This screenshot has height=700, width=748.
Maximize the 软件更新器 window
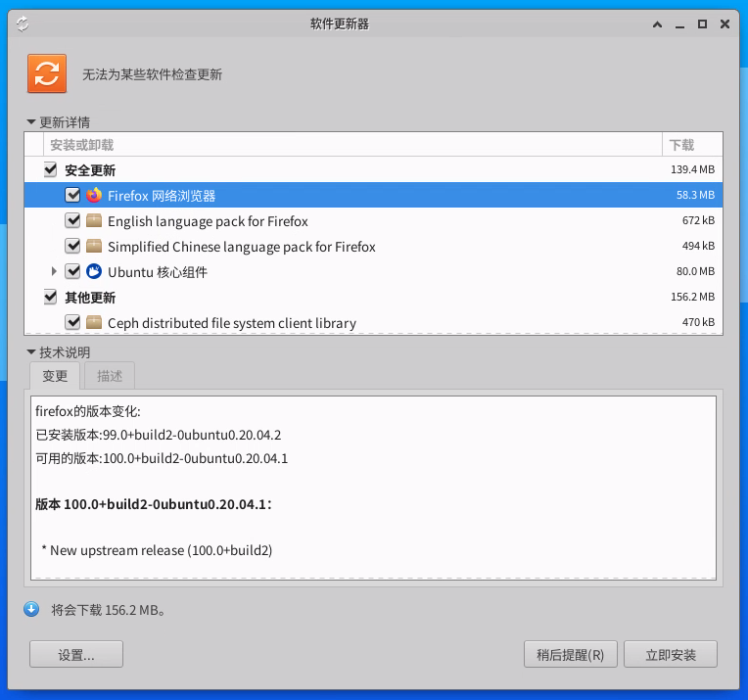pyautogui.click(x=702, y=23)
